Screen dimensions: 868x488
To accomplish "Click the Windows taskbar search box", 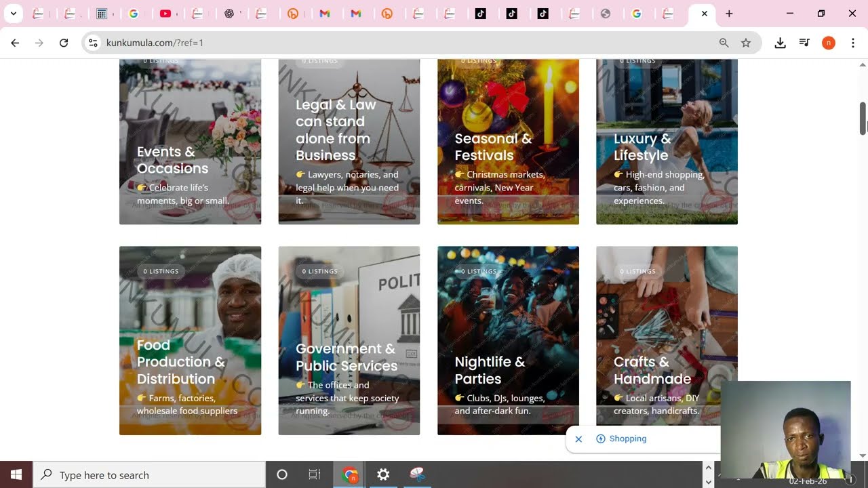I will (x=149, y=474).
